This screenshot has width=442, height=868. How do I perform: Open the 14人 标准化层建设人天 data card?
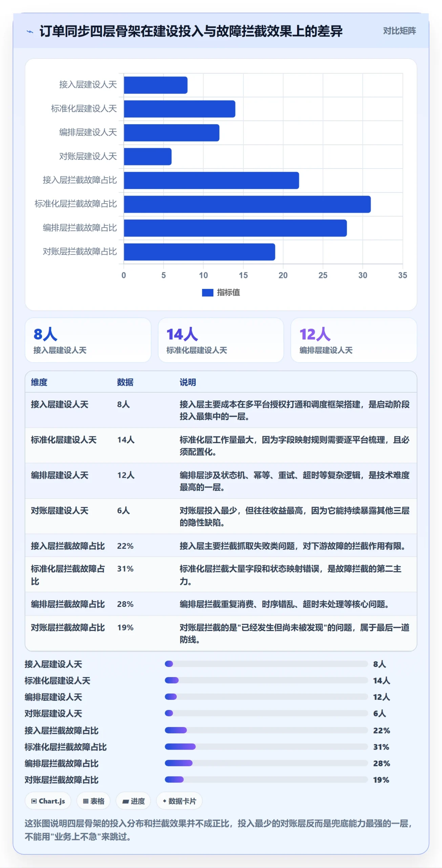(221, 340)
